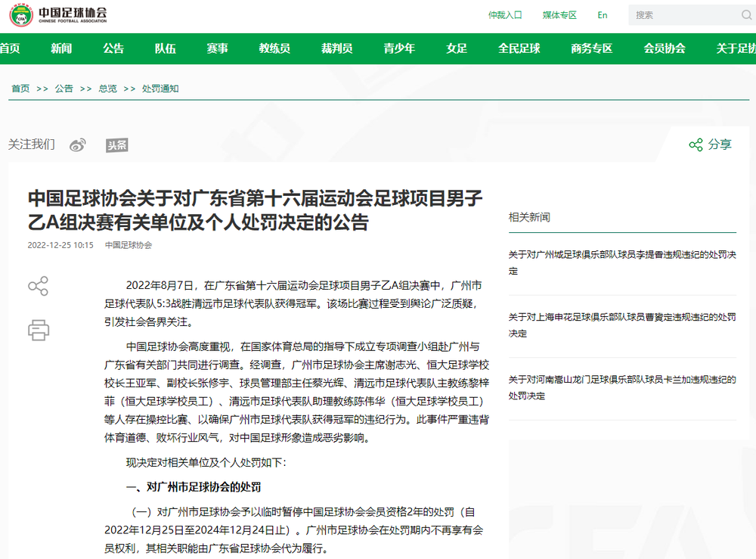The image size is (756, 559).
Task: Click heading 一、对广州市足球协会的处罚
Action: pyautogui.click(x=194, y=487)
